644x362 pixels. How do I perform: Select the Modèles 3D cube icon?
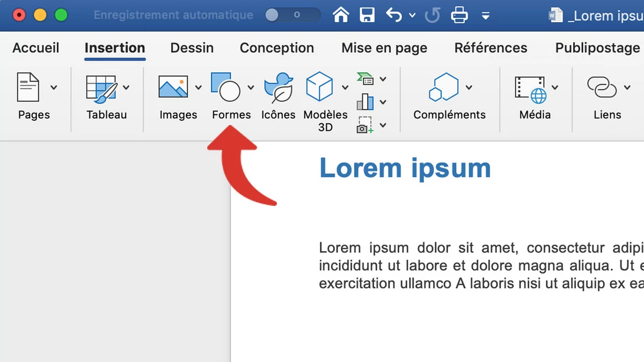tap(319, 87)
